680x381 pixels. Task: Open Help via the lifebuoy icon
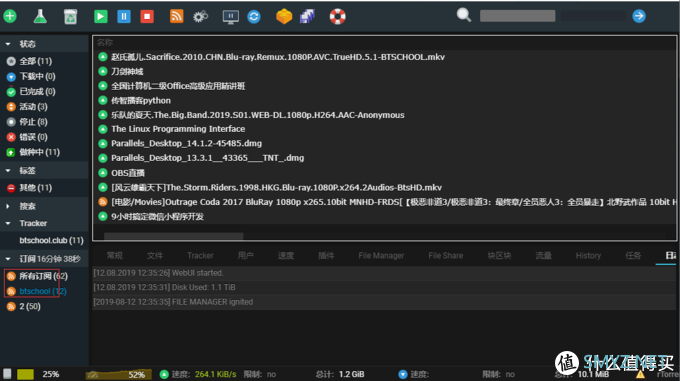tap(337, 16)
